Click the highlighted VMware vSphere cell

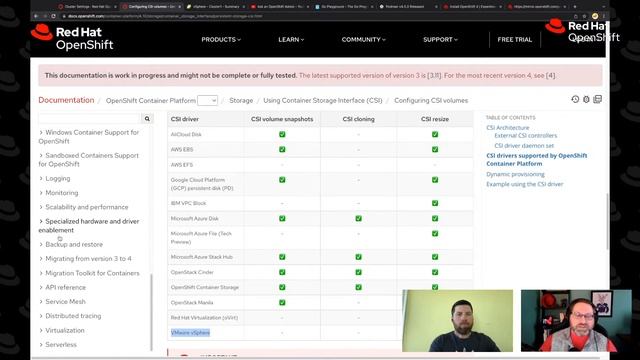pos(190,333)
